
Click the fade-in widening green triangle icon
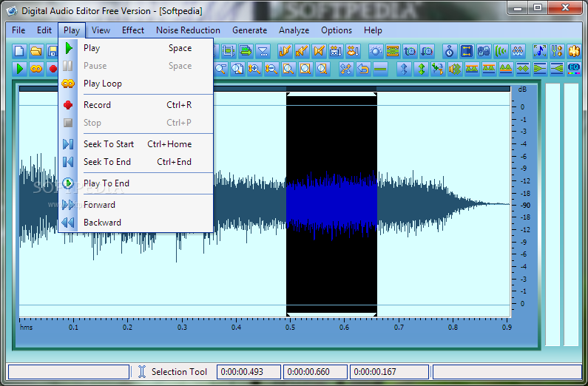557,69
